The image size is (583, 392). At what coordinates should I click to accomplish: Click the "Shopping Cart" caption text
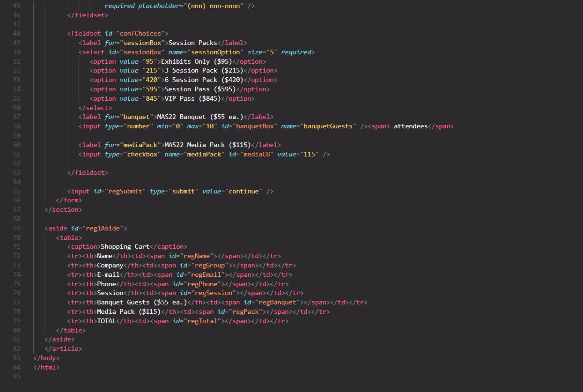coord(125,246)
